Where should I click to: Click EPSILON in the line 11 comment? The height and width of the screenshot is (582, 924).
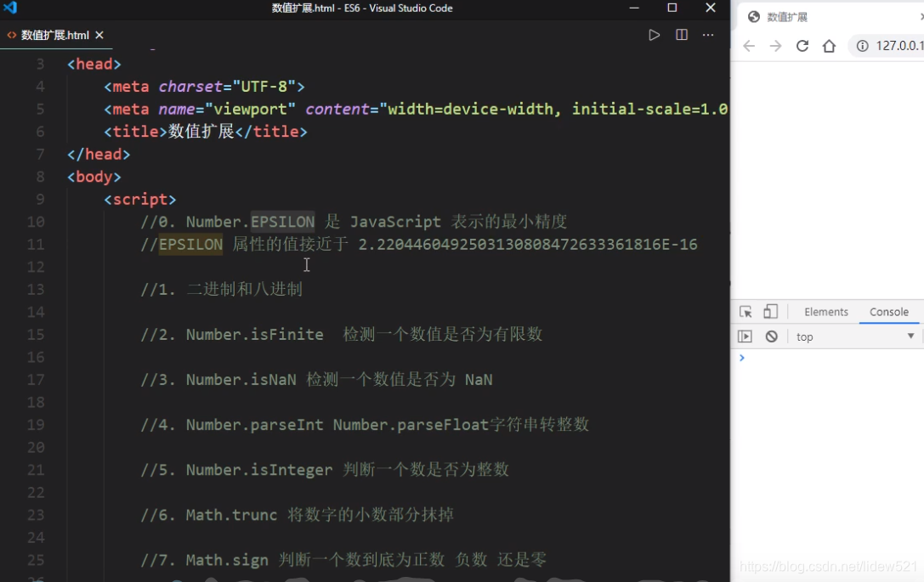191,245
